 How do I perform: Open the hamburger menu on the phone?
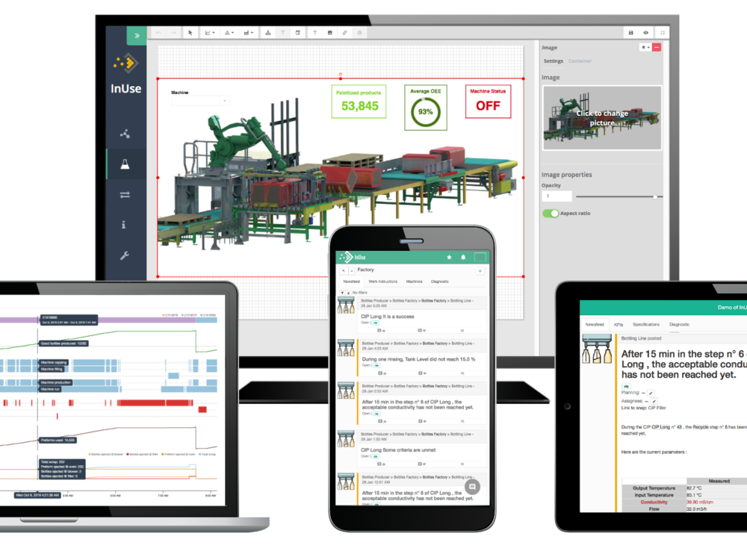point(480,257)
